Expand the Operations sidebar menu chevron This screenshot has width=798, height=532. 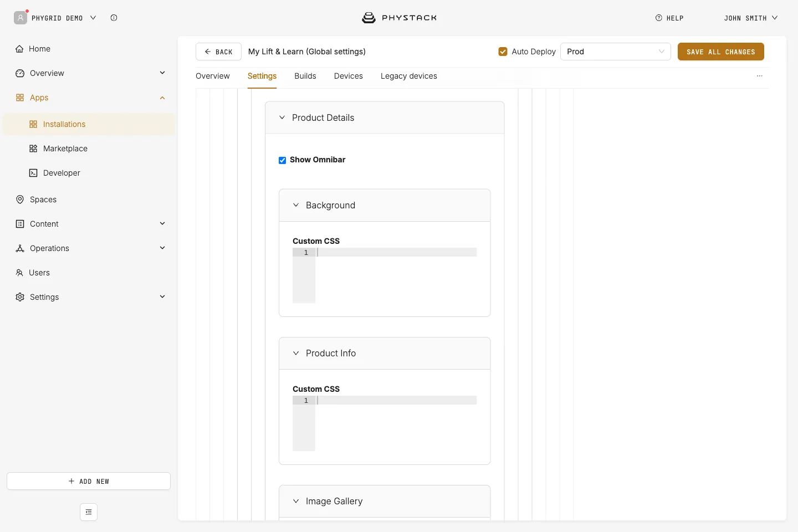[x=162, y=248]
